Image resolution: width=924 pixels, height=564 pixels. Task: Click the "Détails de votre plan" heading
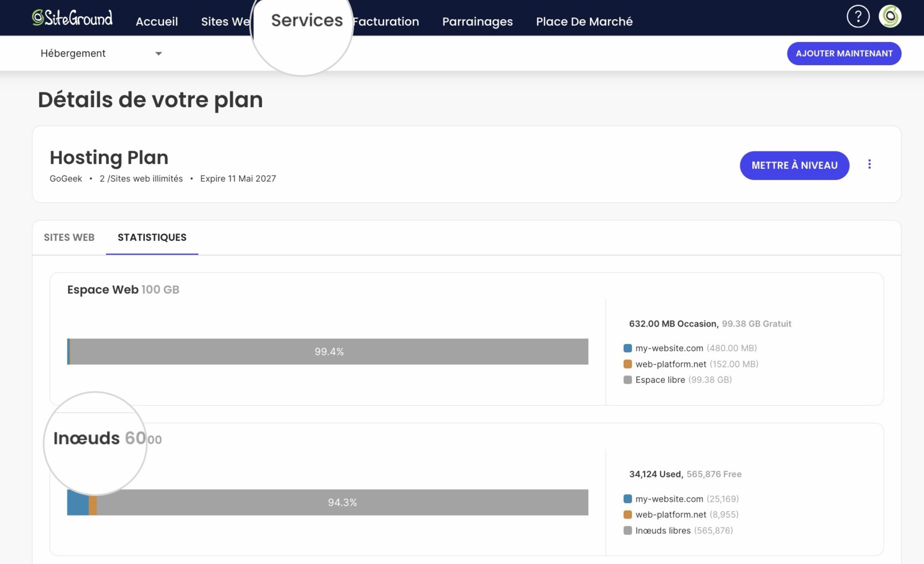[150, 100]
